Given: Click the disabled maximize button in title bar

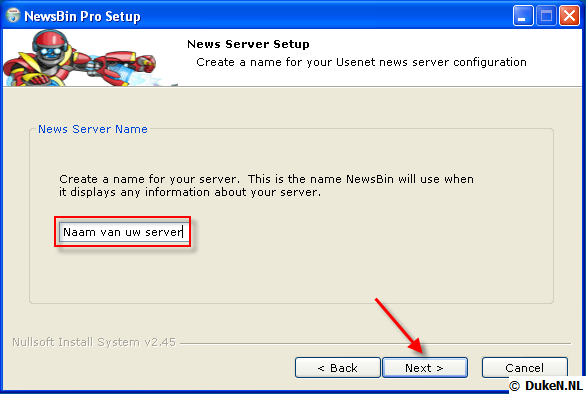Looking at the screenshot, I should 546,16.
